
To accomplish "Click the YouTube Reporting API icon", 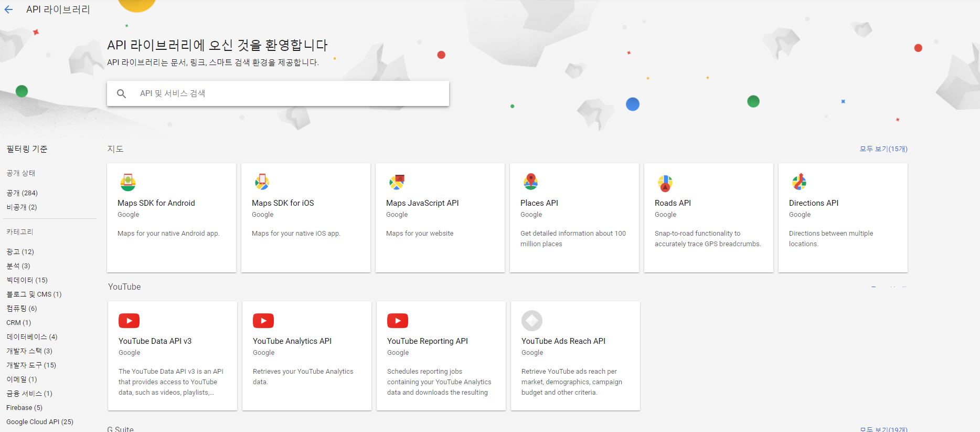I will pos(398,320).
